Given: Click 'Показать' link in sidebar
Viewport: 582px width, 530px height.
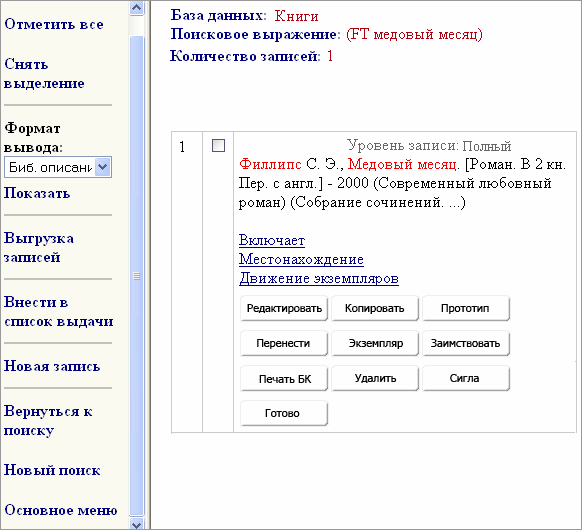Looking at the screenshot, I should click(x=37, y=193).
